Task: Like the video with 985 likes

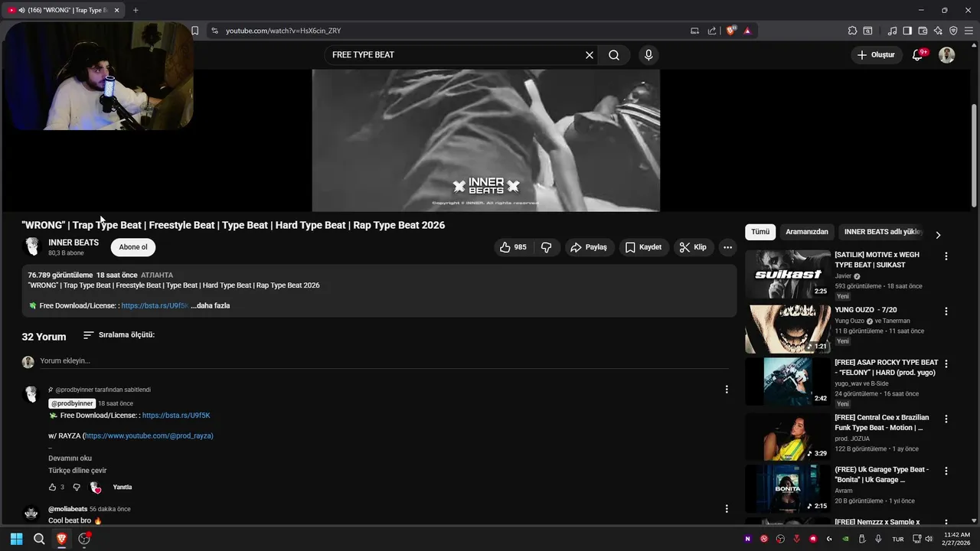Action: (x=513, y=247)
